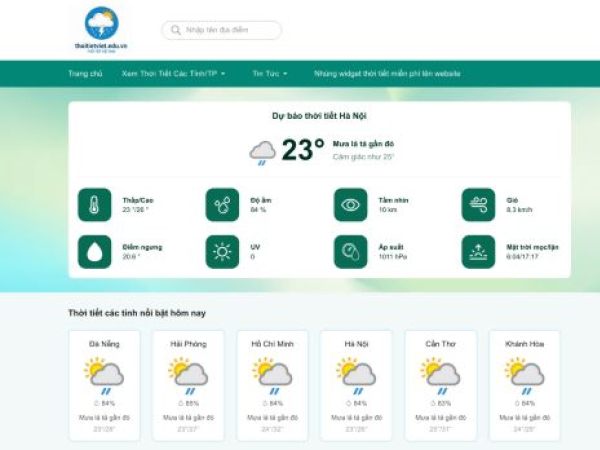
Task: Click the Áp suất pressure gauge icon
Action: 351,252
